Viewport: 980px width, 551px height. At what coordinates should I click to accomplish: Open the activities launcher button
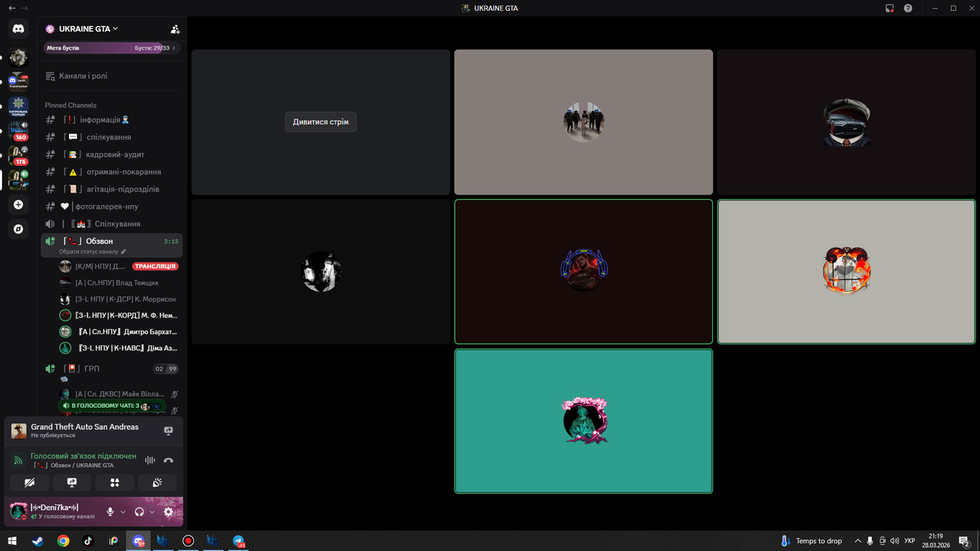[x=115, y=482]
